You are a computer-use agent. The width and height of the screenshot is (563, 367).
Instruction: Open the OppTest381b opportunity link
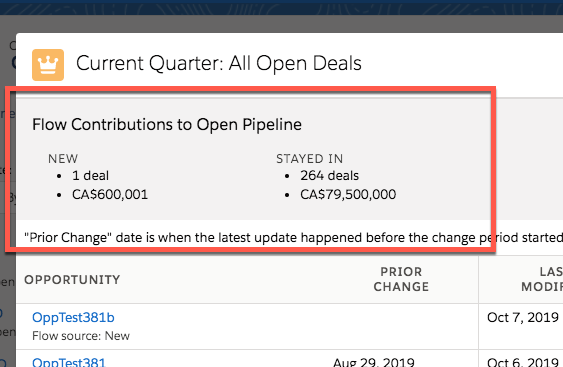point(73,317)
